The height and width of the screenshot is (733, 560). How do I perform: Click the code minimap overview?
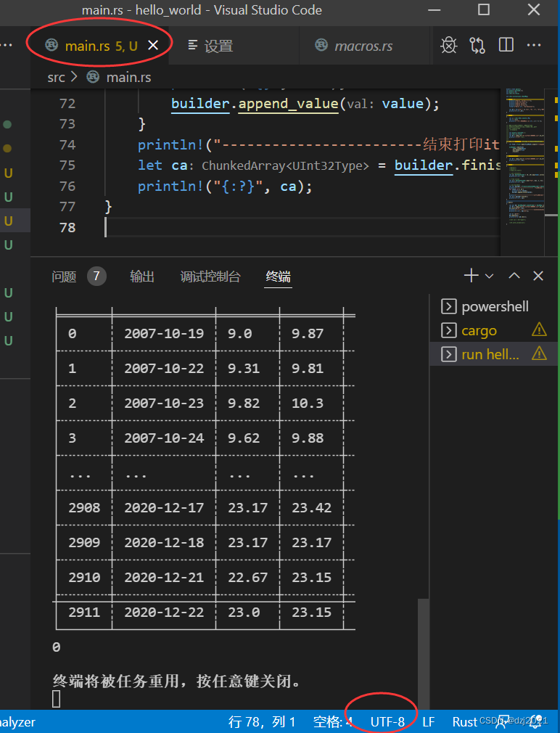coord(525,157)
